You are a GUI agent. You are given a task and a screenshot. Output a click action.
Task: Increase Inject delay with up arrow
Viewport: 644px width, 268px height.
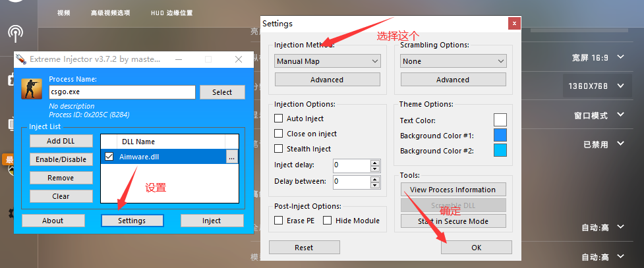pos(374,163)
